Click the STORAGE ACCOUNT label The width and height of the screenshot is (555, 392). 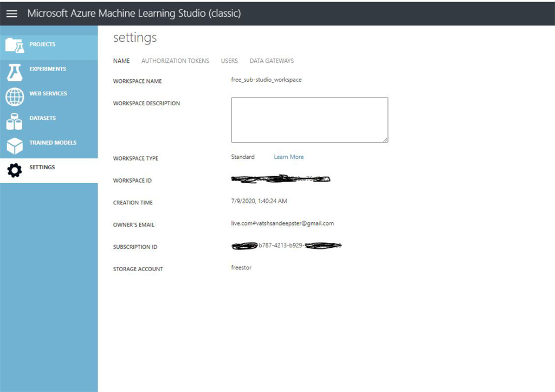(138, 269)
